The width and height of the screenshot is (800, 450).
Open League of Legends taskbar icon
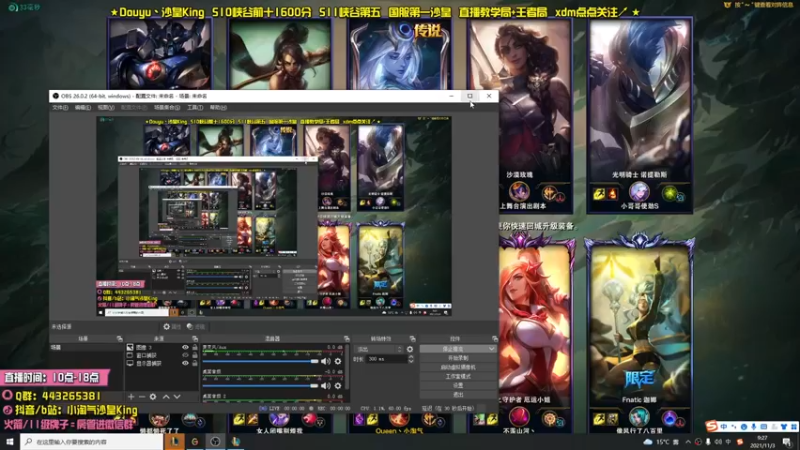174,442
